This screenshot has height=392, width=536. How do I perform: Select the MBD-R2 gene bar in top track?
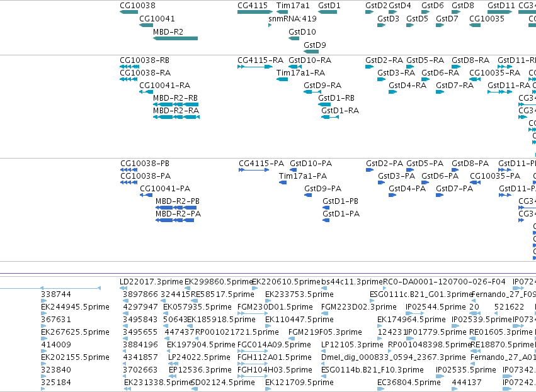tap(175, 38)
